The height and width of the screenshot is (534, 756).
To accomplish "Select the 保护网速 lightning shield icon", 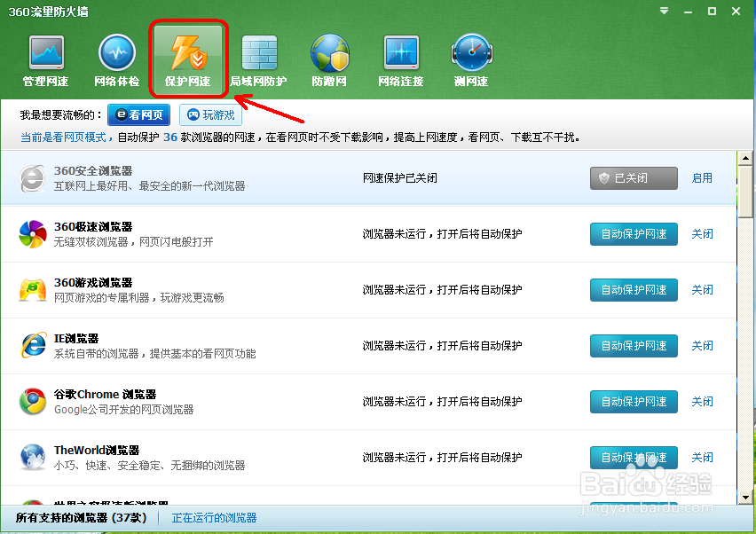I will [x=188, y=60].
